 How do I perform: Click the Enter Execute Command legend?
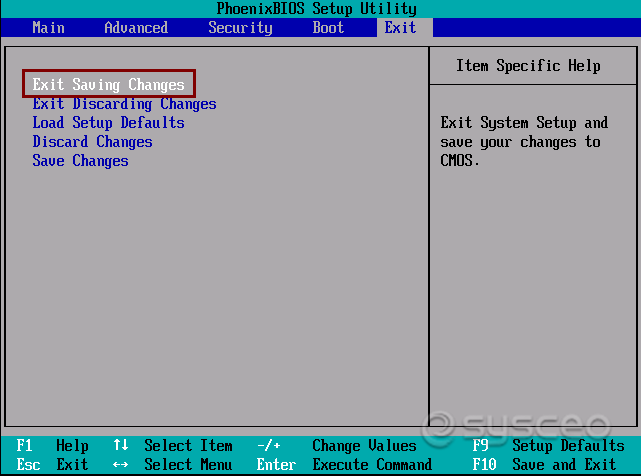[344, 465]
